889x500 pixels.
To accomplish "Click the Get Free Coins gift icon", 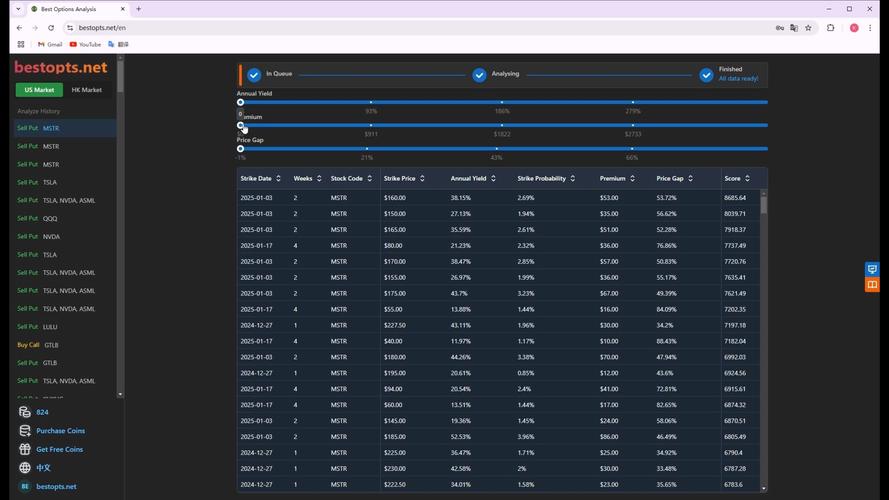I will (24, 449).
